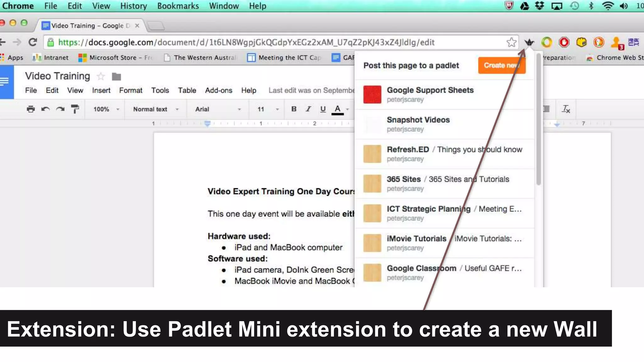Image resolution: width=644 pixels, height=362 pixels.
Task: Open the Apps bookmark
Action: (12, 58)
